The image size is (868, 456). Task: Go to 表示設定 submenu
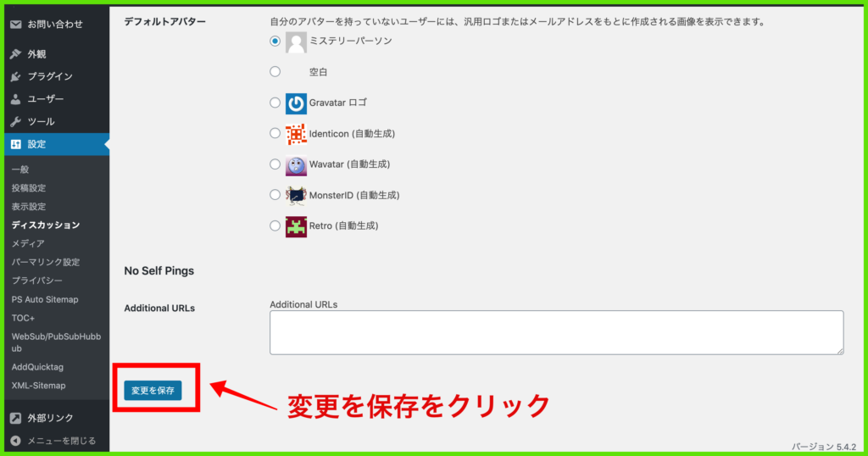[29, 207]
